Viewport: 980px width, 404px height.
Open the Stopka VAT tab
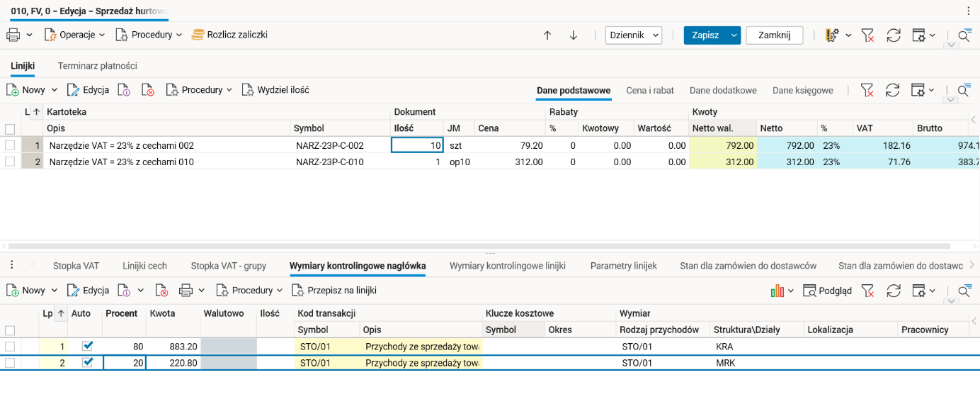click(76, 266)
